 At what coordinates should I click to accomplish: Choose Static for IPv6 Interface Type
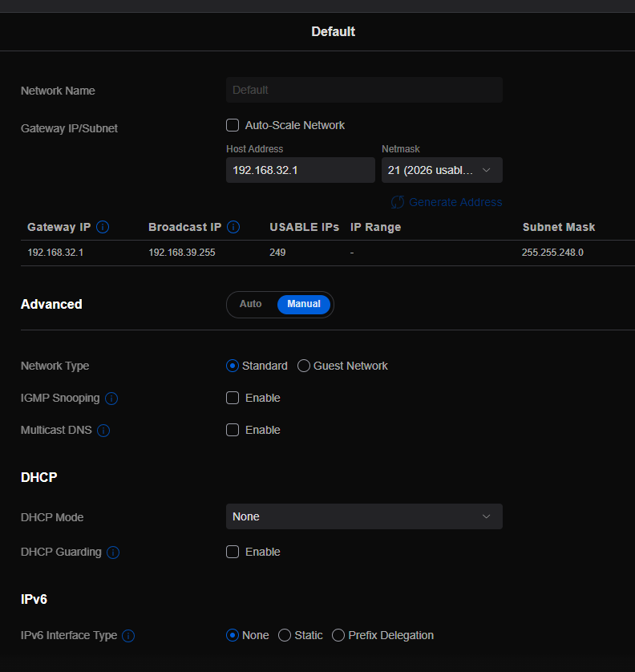[285, 635]
